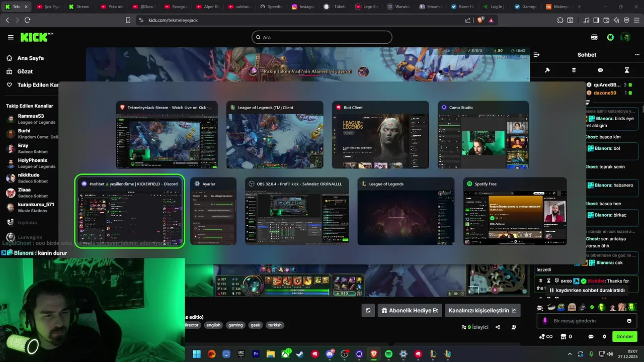Image resolution: width=644 pixels, height=362 pixels.
Task: Open the HolyPhoenix followed channel
Action: (31, 163)
